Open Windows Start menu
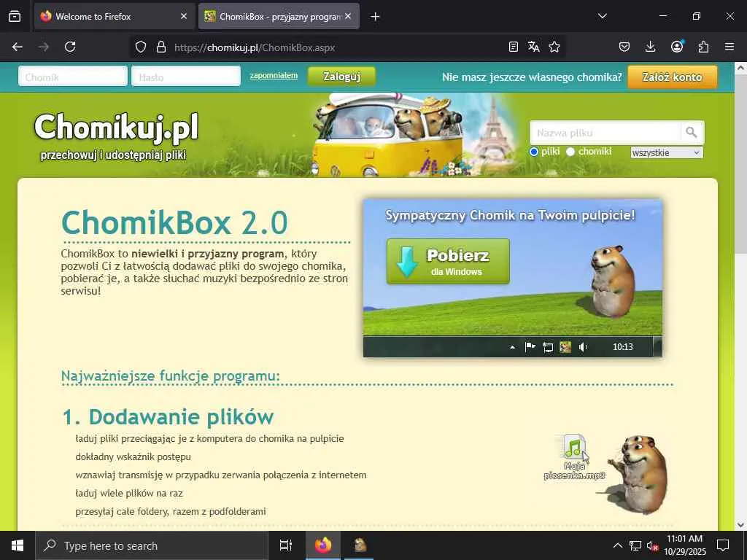Viewport: 747px width, 560px height. point(18,545)
